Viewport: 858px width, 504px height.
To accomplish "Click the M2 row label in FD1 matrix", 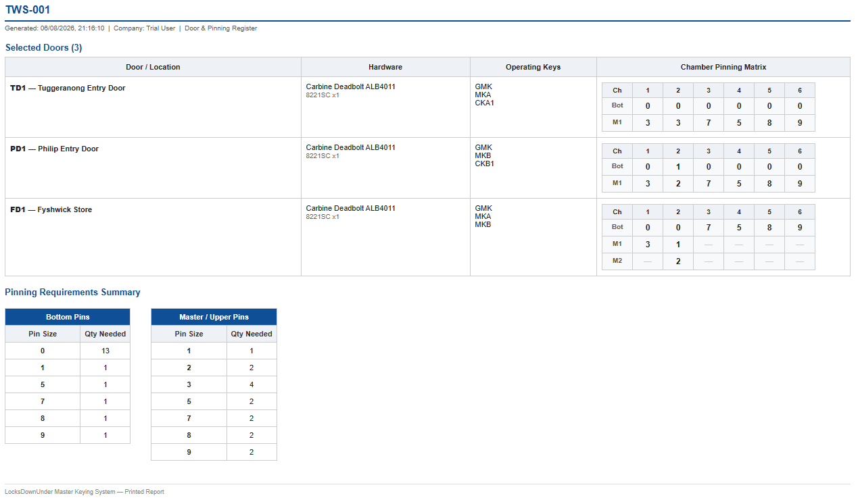I will 617,261.
